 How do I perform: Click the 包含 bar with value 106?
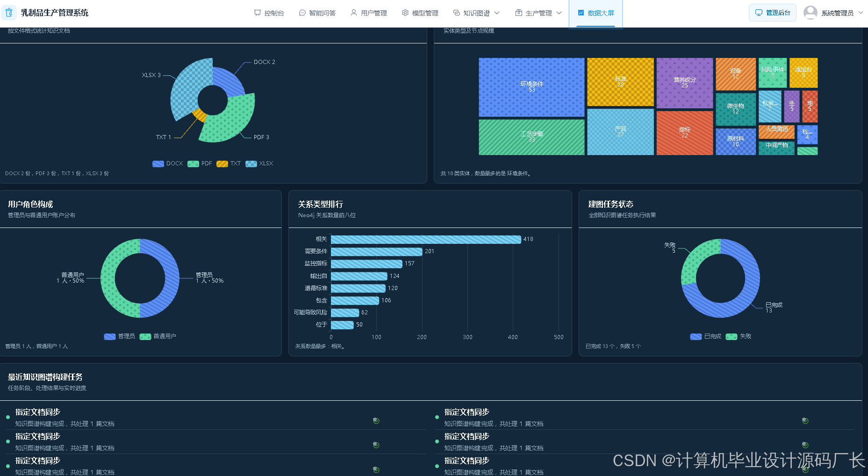[x=355, y=300]
